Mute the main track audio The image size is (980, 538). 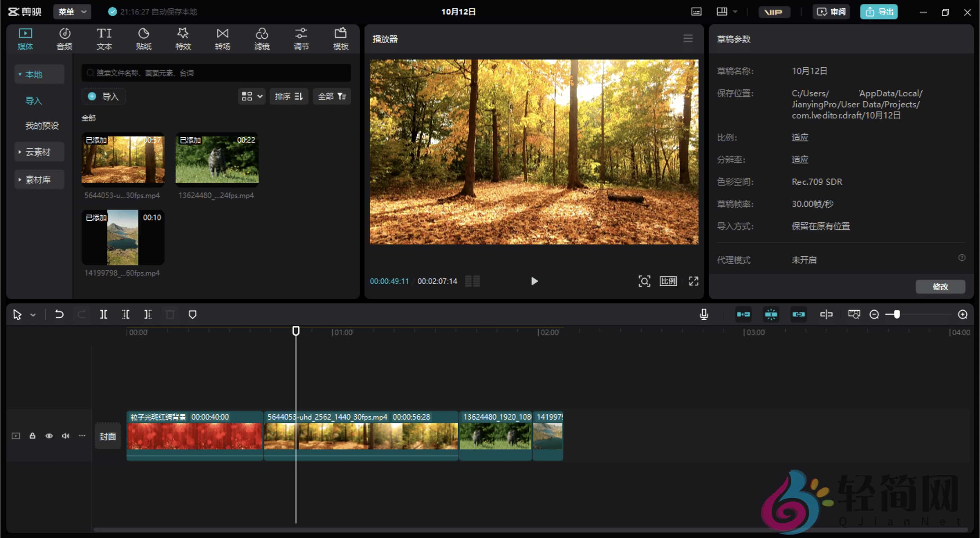point(65,436)
